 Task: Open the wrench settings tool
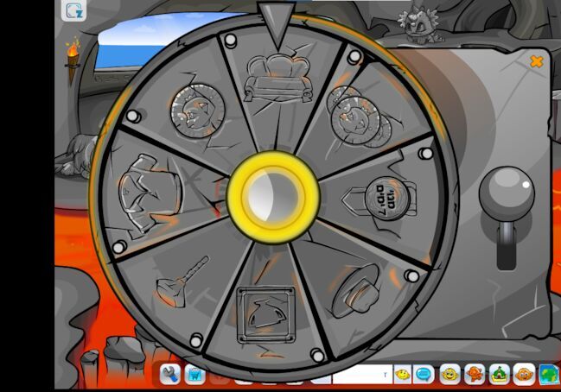pyautogui.click(x=169, y=374)
